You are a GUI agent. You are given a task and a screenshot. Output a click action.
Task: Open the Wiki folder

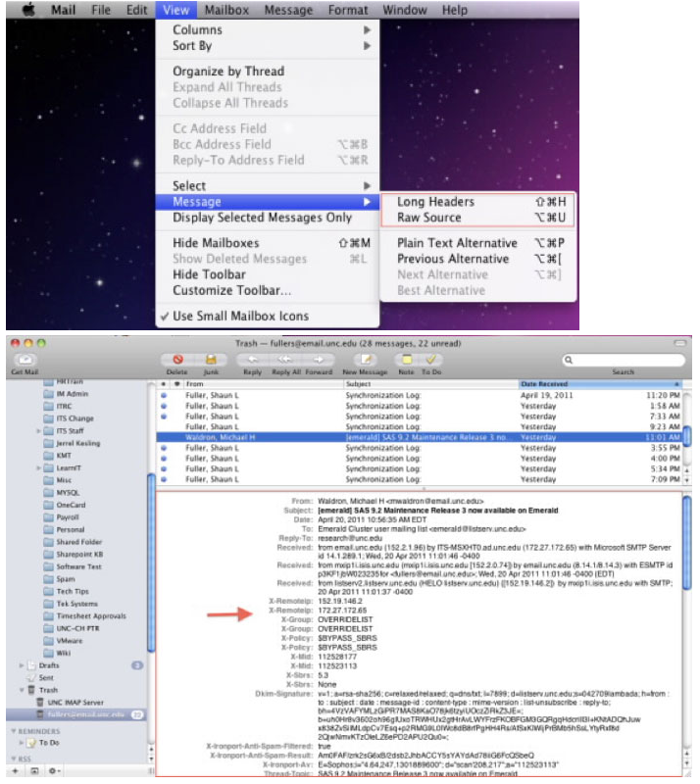(58, 654)
